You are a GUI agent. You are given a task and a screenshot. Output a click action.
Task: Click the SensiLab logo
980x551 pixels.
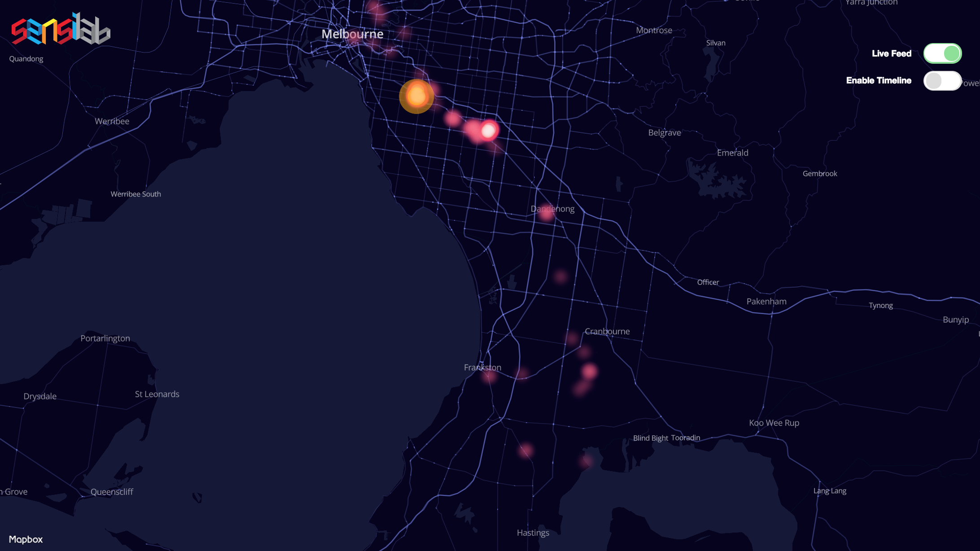click(x=61, y=29)
